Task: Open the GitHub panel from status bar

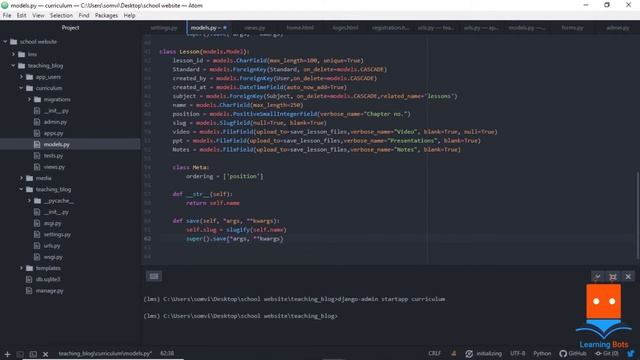Action: (573, 353)
